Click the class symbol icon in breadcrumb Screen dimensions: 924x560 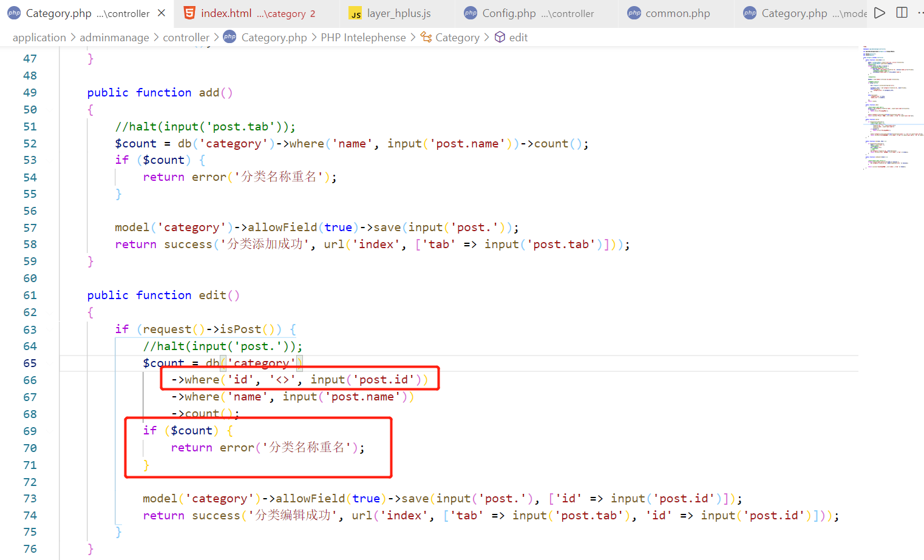(x=426, y=38)
